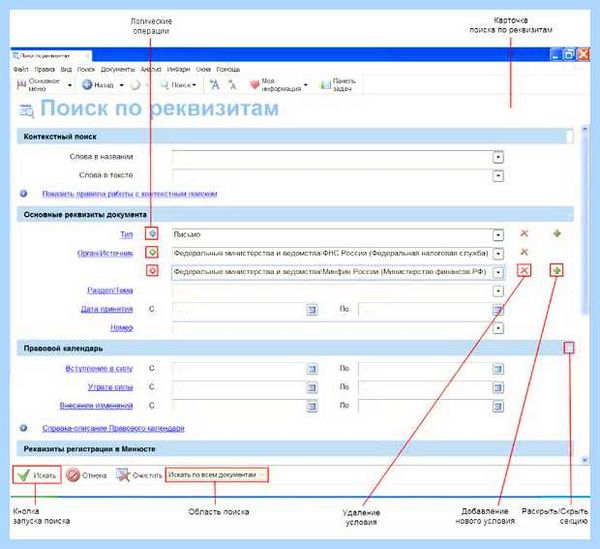Remove the ФНС России condition with its red X
This screenshot has width=600, height=549.
[x=524, y=252]
